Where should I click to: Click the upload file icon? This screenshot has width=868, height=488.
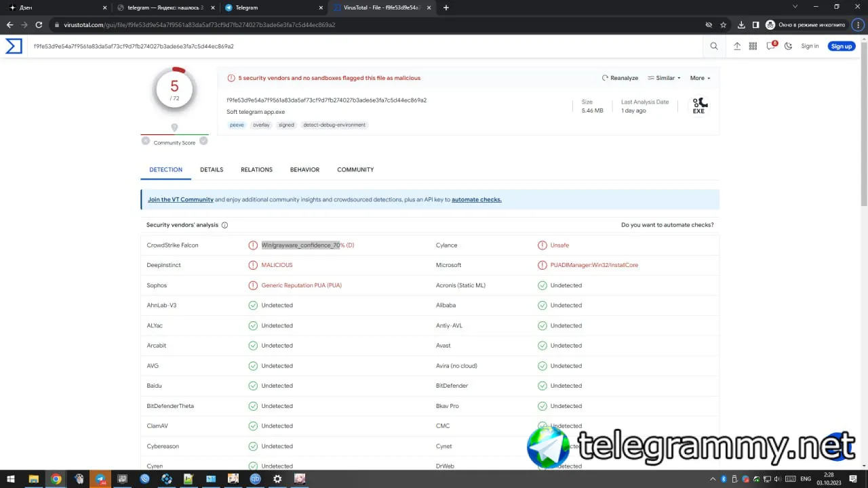click(737, 46)
